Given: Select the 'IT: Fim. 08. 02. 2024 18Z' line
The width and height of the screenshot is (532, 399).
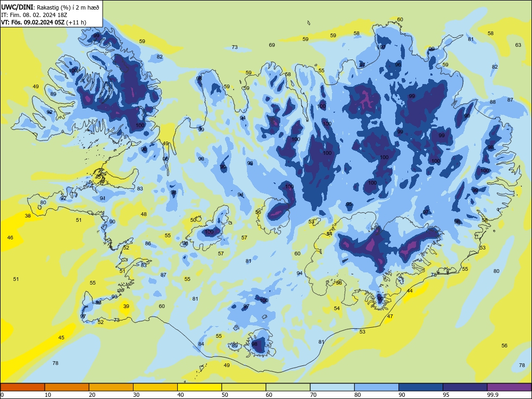Looking at the screenshot, I should (x=34, y=15).
